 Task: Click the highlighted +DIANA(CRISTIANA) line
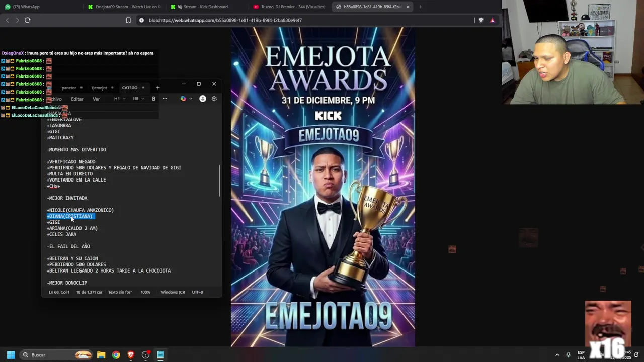(70, 216)
